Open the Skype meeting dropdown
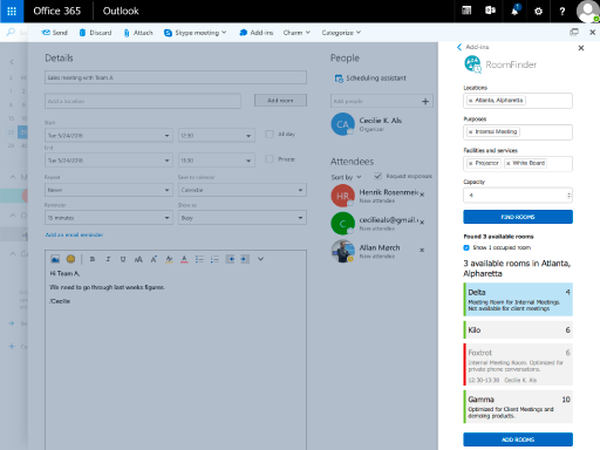Viewport: 600px width, 450px height. click(195, 33)
